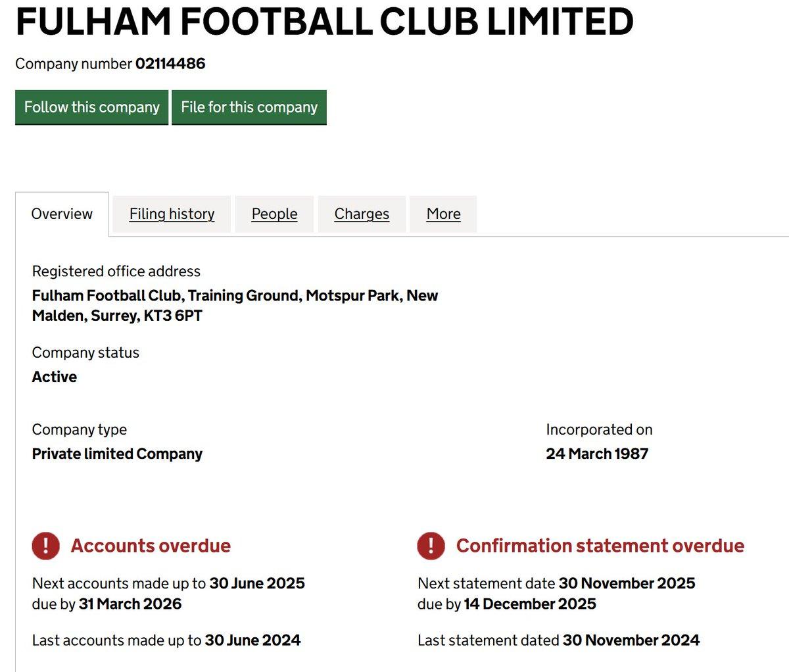Select the red exclamation mark beside Accounts overdue
The height and width of the screenshot is (672, 789).
pyautogui.click(x=45, y=546)
